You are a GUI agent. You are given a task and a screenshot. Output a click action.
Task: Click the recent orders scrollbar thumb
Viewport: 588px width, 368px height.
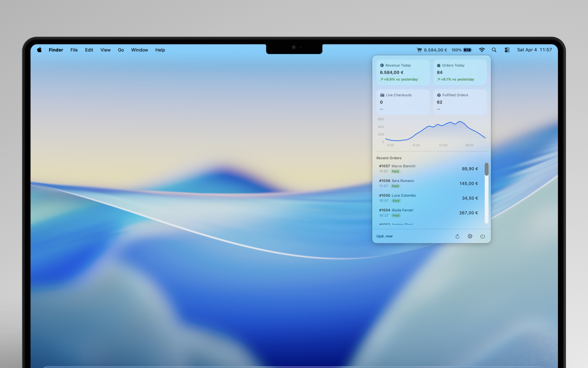[486, 169]
